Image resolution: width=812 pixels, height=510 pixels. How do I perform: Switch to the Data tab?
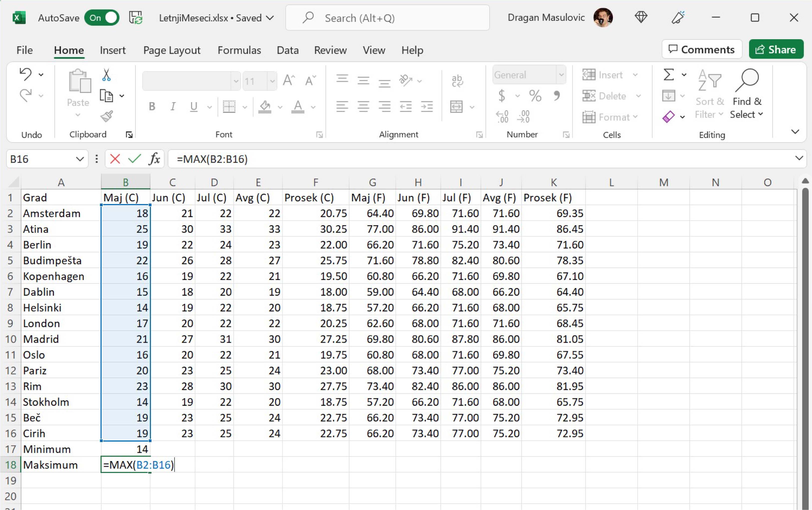point(287,50)
